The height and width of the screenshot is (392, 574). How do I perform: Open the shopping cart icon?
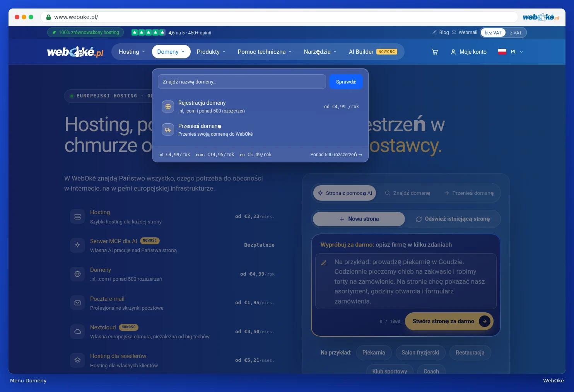[435, 52]
